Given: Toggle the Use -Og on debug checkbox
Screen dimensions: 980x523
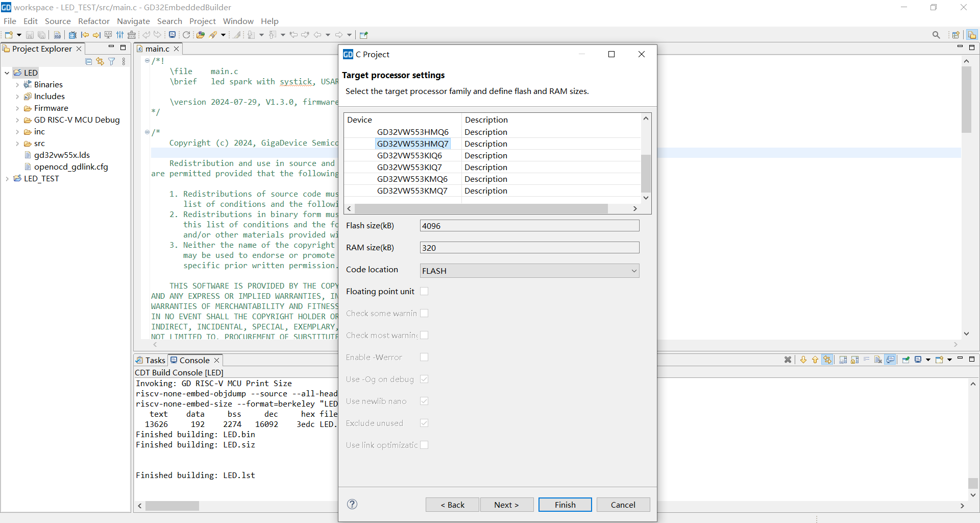Looking at the screenshot, I should click(x=424, y=379).
